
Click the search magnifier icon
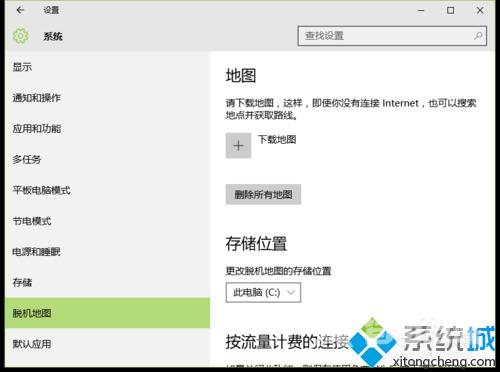pos(478,36)
